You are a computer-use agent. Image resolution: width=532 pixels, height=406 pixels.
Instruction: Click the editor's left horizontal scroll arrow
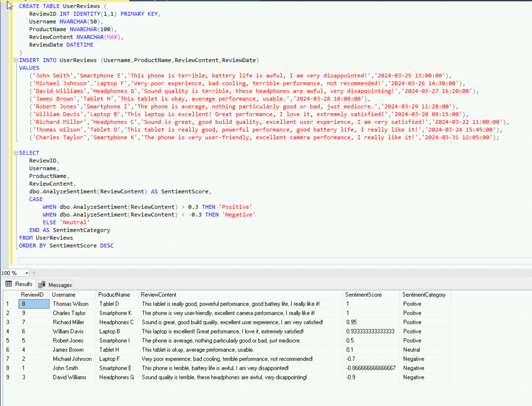point(34,273)
